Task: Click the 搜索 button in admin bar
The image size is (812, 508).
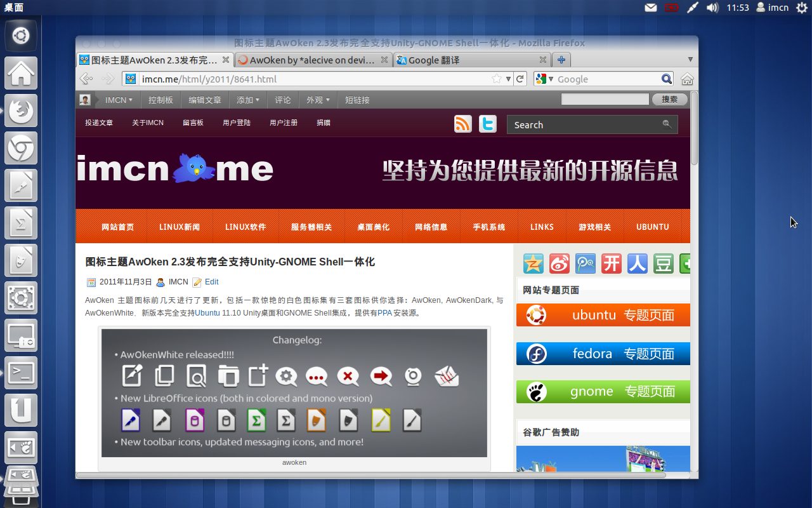Action: [669, 99]
